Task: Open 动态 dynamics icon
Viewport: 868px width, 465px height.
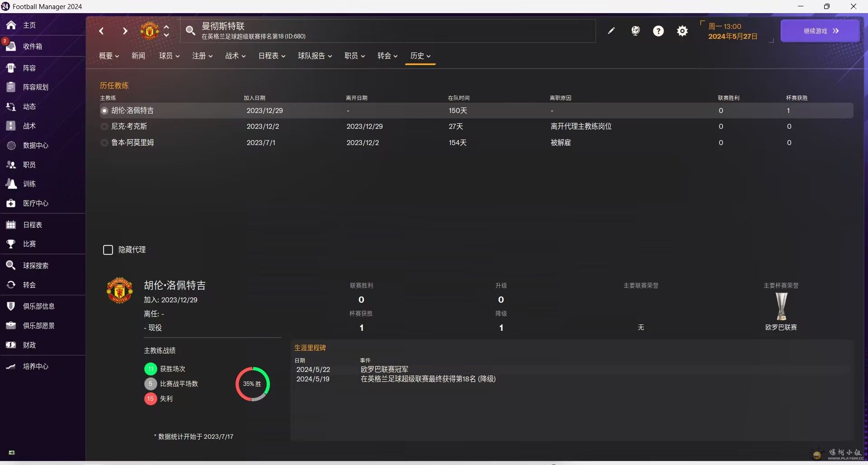Action: (x=11, y=107)
